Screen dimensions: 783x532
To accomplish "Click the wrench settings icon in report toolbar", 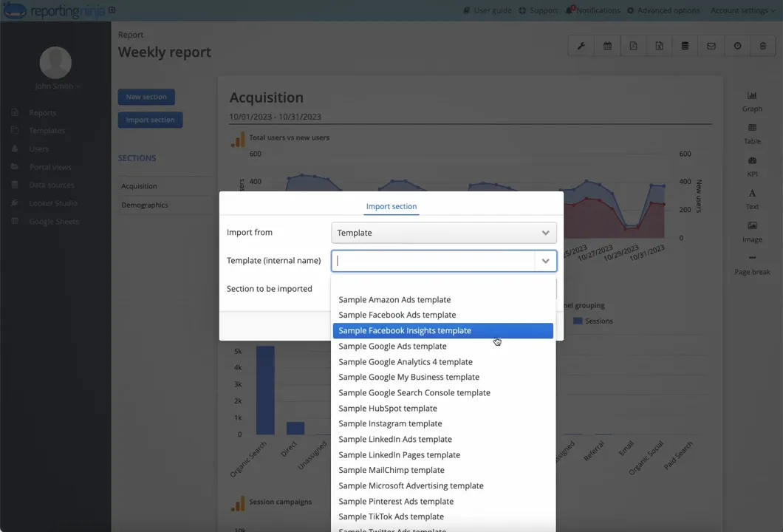I will [x=581, y=46].
